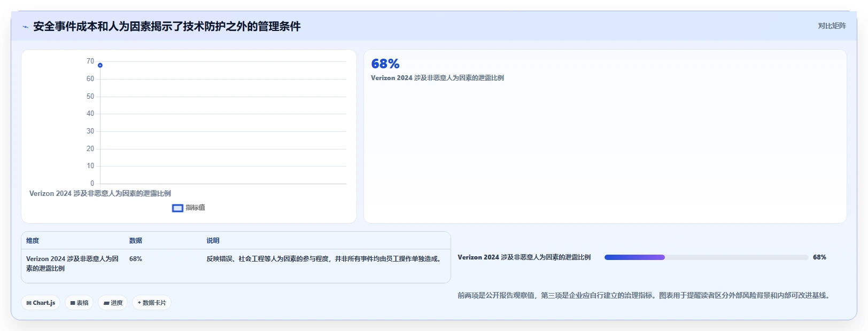Screen dimensions: 868x331
Task: Select the 进度 tag chip
Action: [x=113, y=303]
